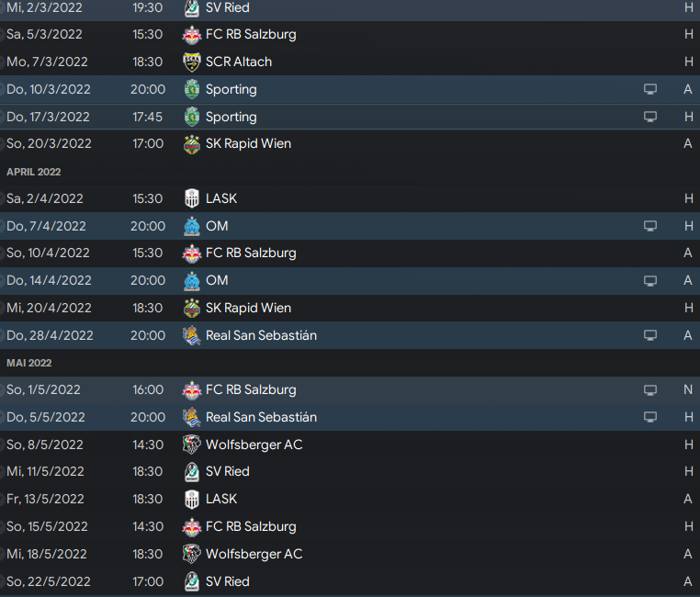Click the SV Ried crest on 11/5/2022

(192, 471)
